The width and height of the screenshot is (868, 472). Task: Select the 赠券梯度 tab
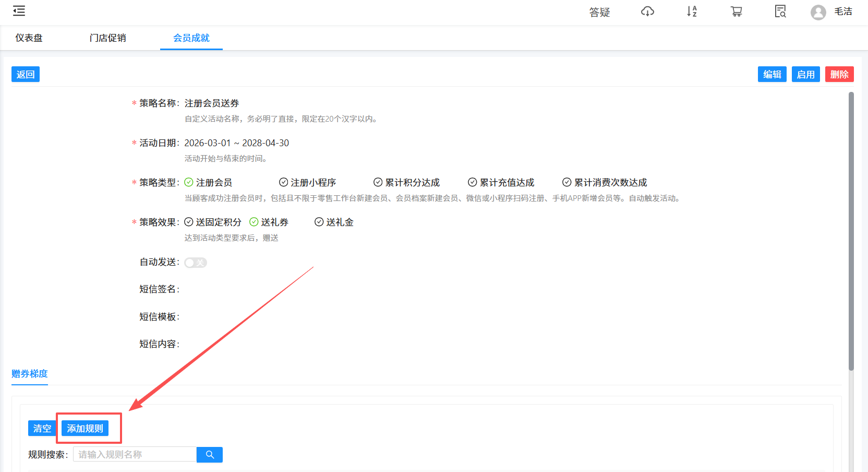click(x=29, y=374)
